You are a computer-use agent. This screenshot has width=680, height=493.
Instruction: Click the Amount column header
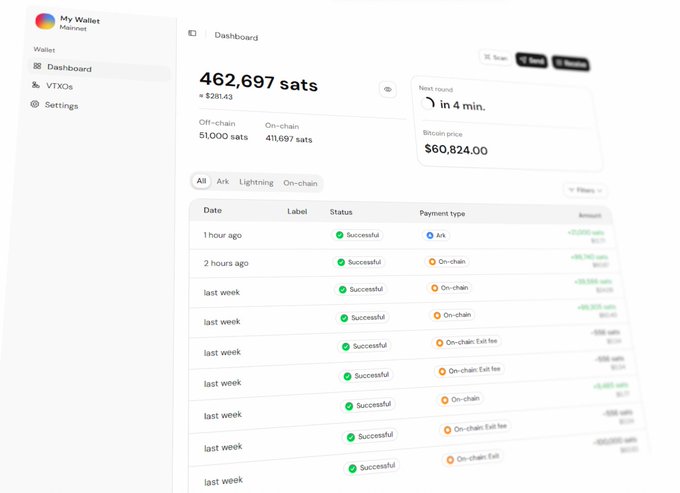pyautogui.click(x=590, y=215)
